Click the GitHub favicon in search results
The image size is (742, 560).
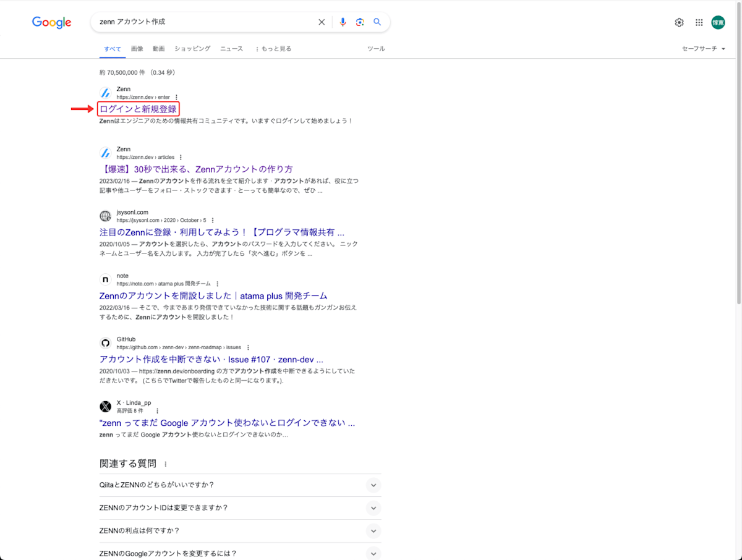[x=105, y=343]
